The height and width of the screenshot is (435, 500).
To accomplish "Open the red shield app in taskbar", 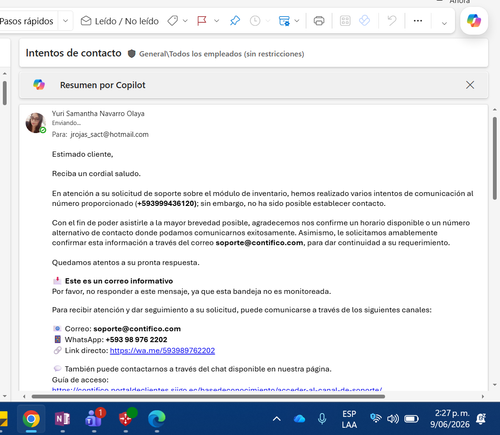I will pyautogui.click(x=126, y=418).
